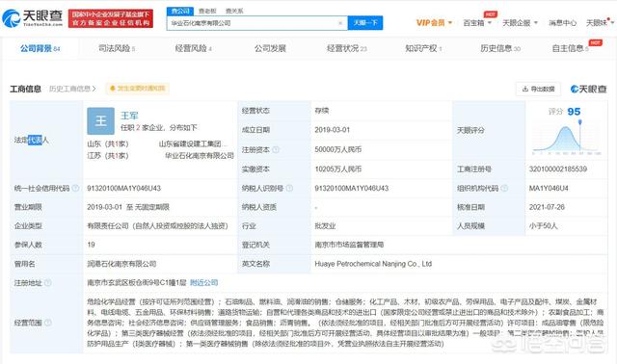The image size is (617, 364).
Task: Click the 附近公司 link
Action: [203, 283]
